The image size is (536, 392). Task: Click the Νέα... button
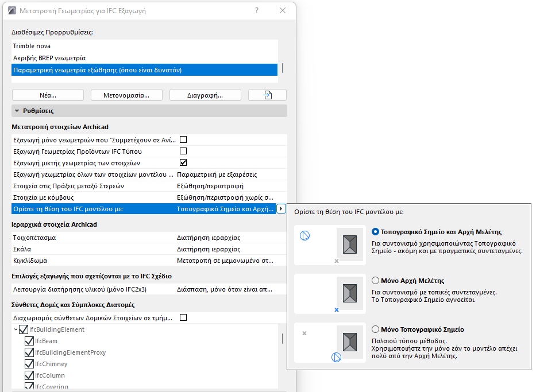click(48, 95)
